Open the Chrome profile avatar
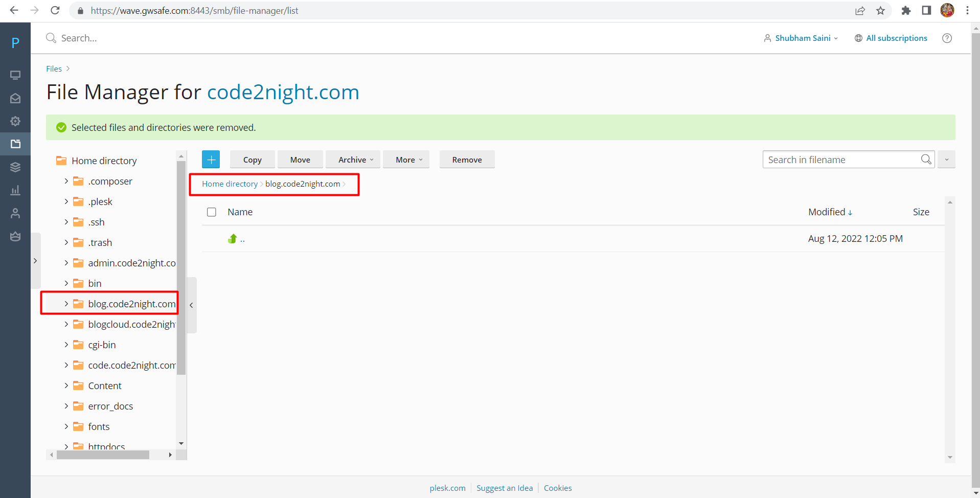 947,10
